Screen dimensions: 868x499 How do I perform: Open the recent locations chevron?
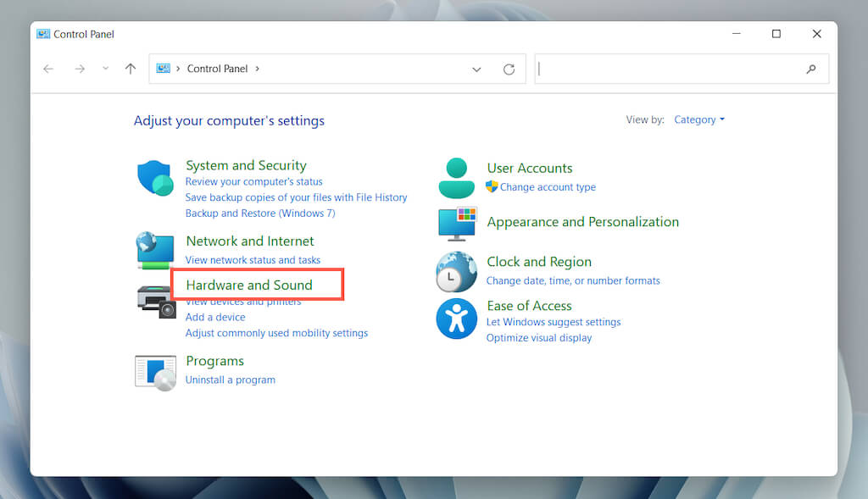click(105, 69)
